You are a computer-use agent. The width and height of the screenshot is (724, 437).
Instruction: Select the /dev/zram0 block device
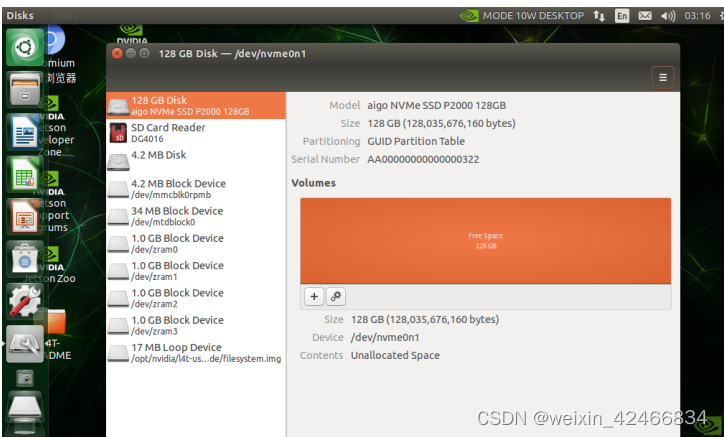196,243
